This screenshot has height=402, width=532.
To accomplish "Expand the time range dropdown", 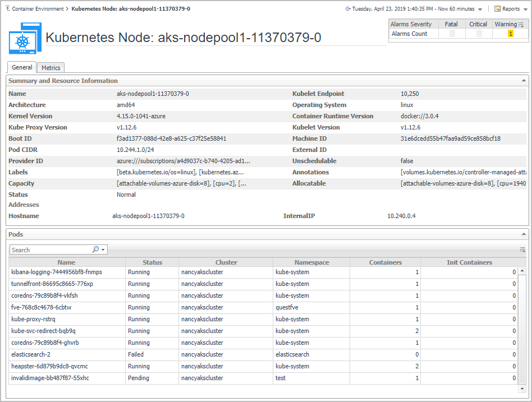I will [x=480, y=10].
